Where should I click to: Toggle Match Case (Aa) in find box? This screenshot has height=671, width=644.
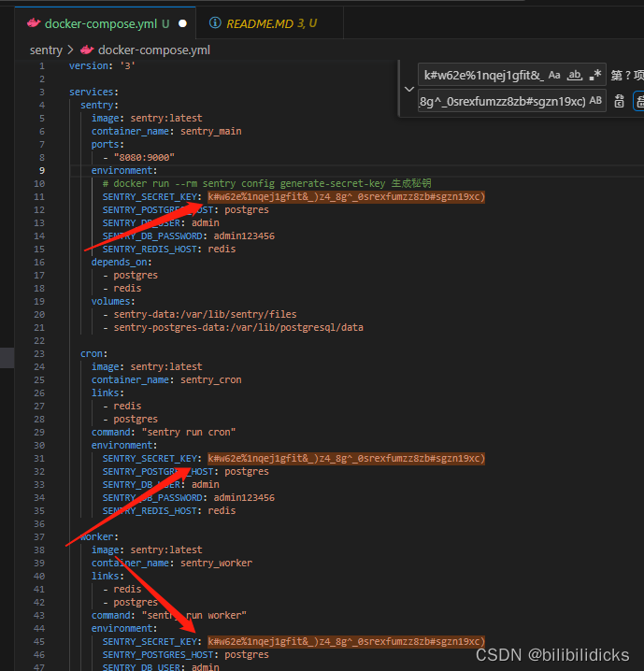click(554, 76)
